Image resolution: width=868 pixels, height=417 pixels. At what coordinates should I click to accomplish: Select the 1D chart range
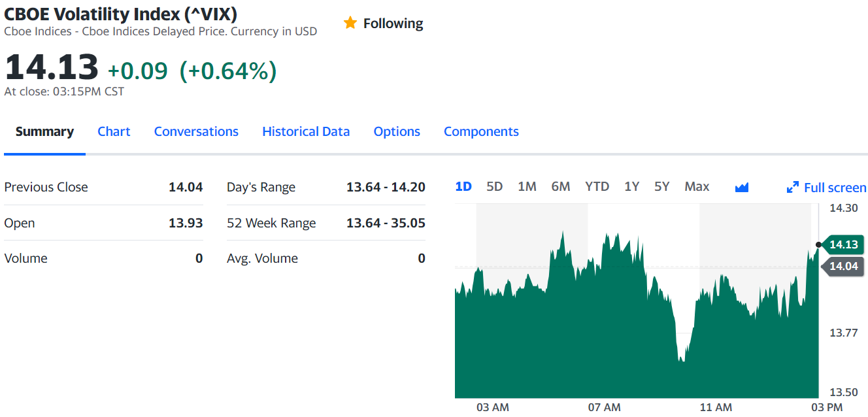463,186
